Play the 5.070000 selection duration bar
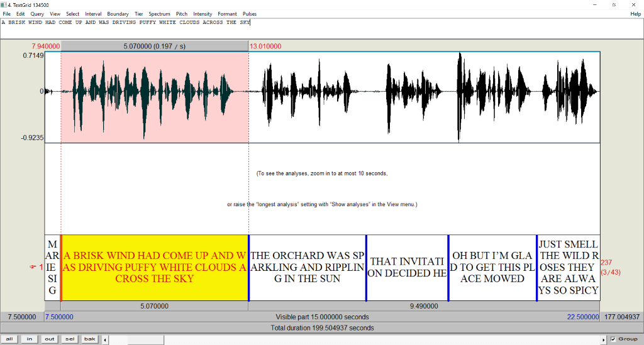 155,306
